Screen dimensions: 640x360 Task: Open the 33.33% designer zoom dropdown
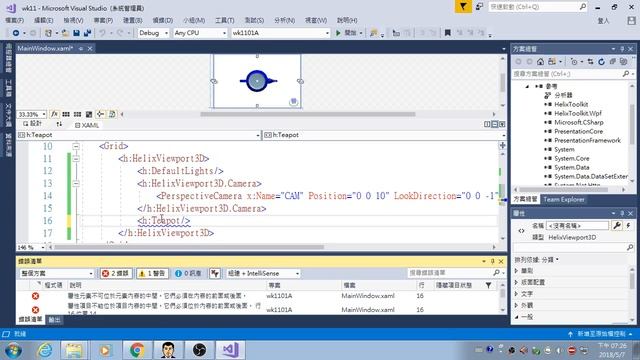click(x=32, y=114)
